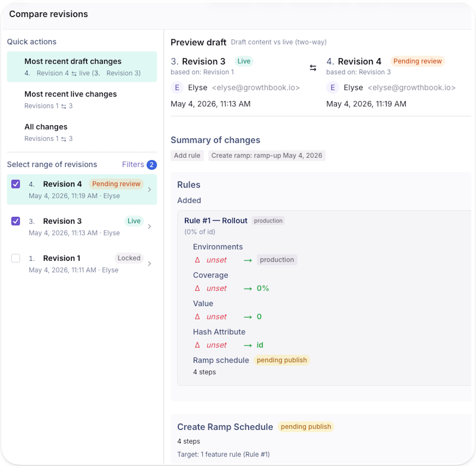Screen dimensions: 476x466
Task: Click the Summary of changes heading
Action: (215, 140)
